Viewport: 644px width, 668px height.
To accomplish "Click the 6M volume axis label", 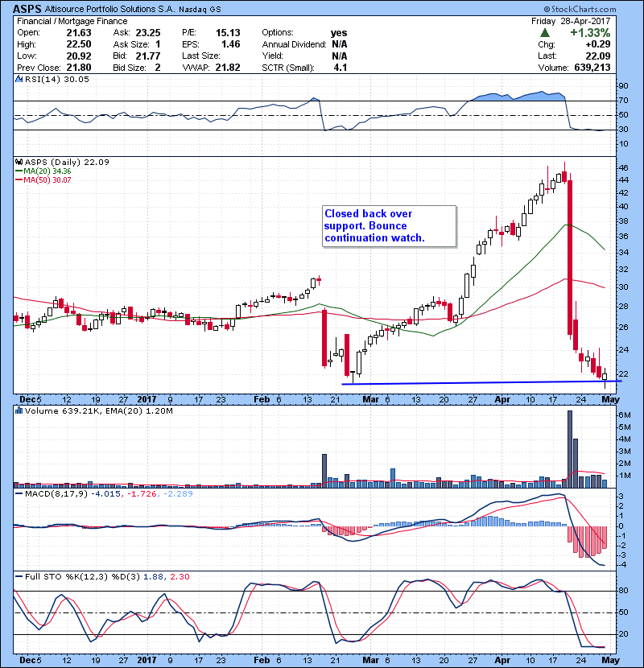I will pos(625,415).
